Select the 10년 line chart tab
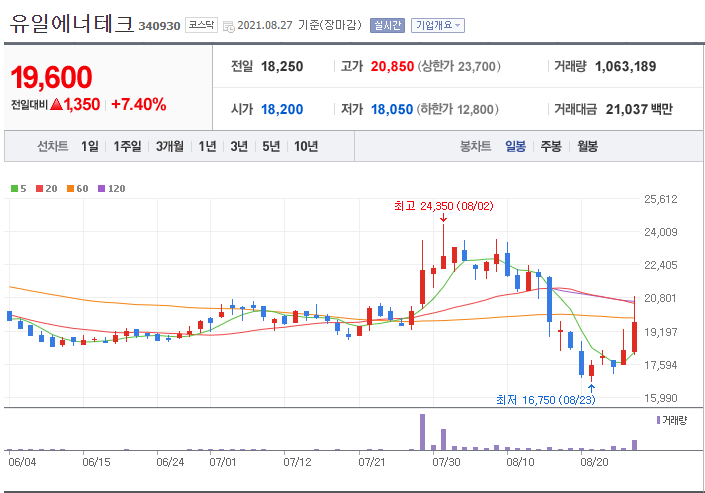Screen dimensions: 705x493 point(306,146)
